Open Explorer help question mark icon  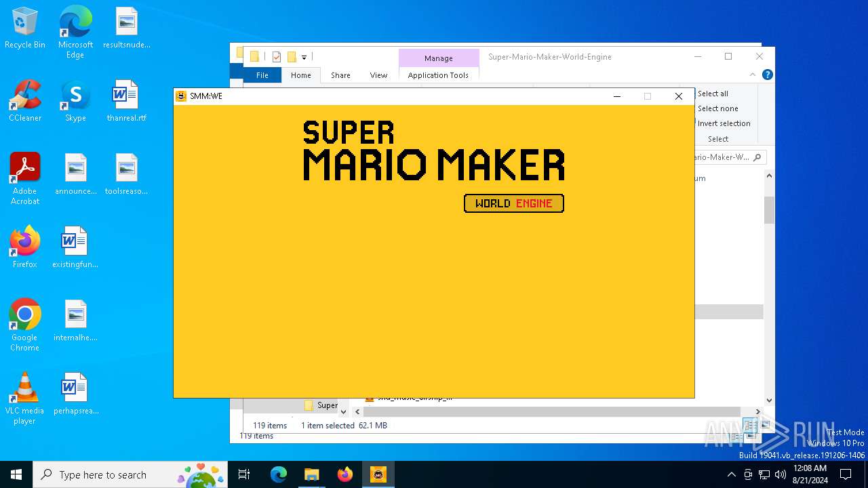click(767, 75)
